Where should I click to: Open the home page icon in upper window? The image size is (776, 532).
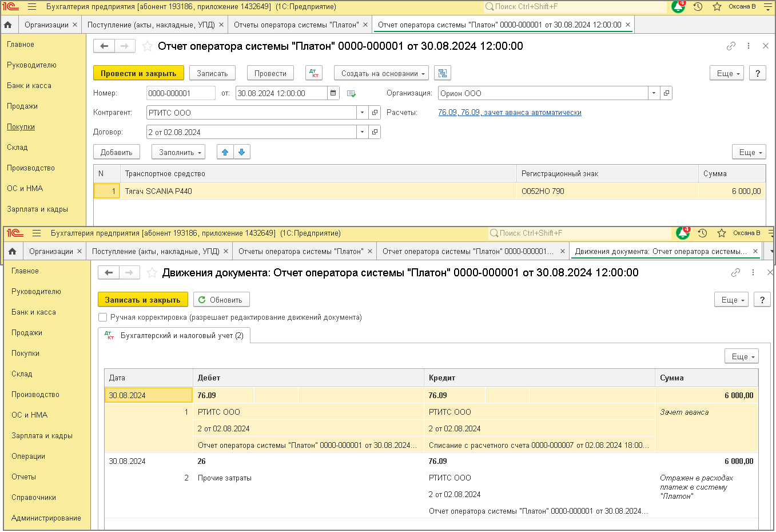(x=8, y=25)
